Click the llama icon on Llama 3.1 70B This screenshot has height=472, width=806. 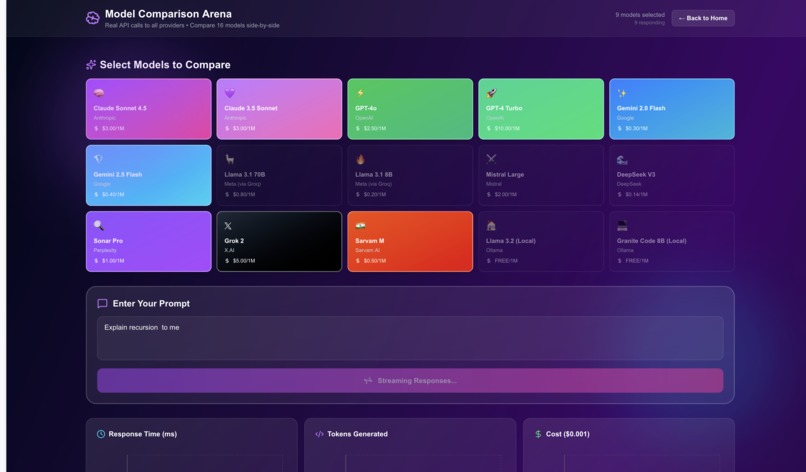[x=230, y=159]
